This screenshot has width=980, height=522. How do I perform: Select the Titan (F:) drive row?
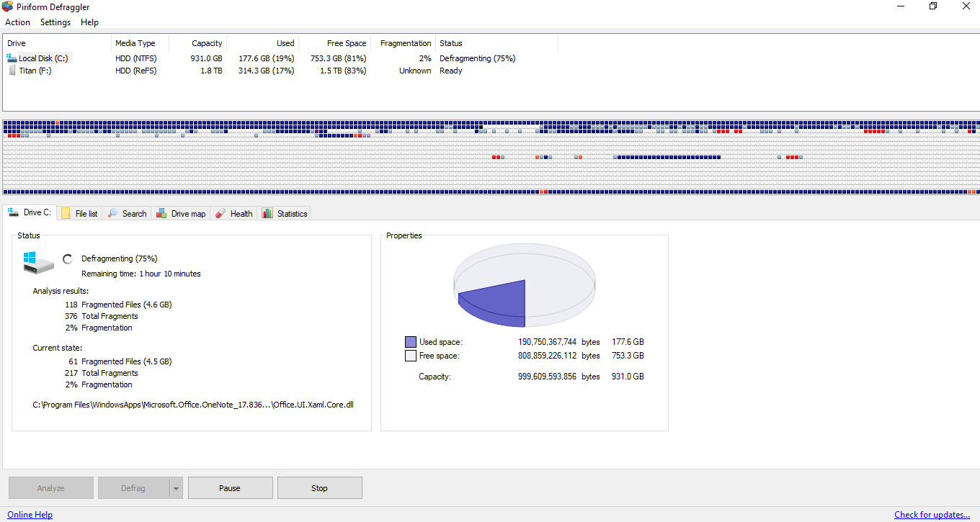coord(281,71)
